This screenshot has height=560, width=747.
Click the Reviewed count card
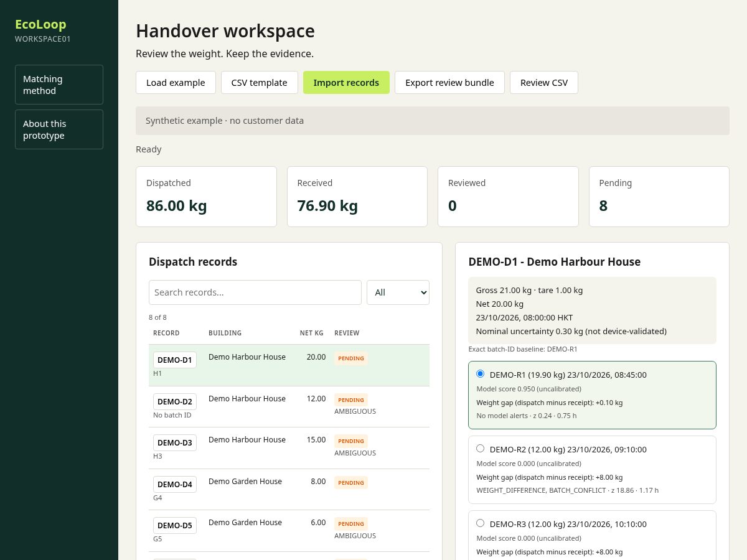pos(508,197)
